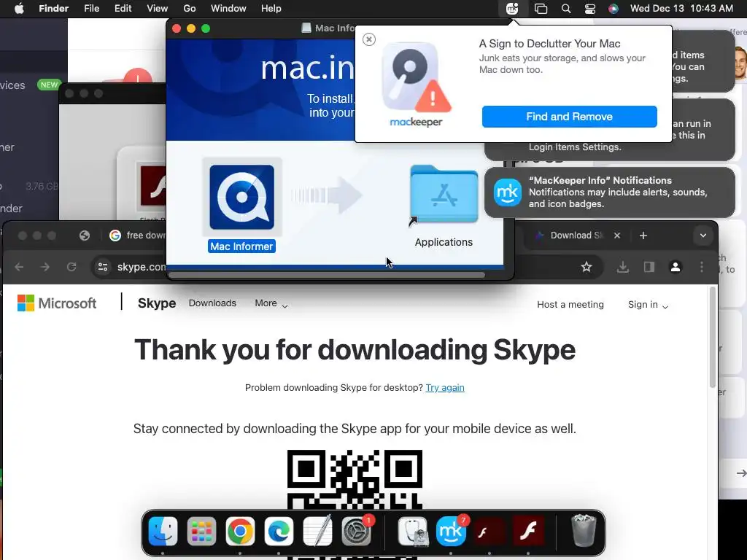Open MacKeeper from the Dock

pos(451,531)
